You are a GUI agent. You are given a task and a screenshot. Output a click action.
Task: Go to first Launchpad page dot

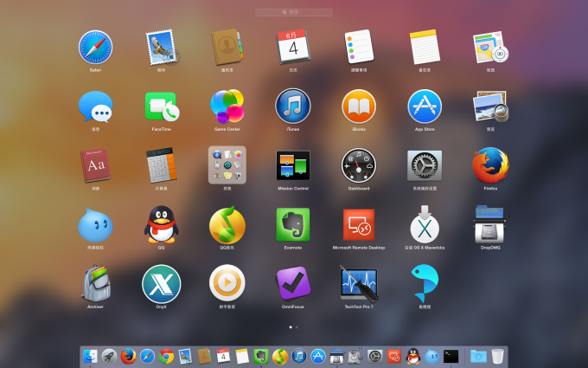[291, 327]
